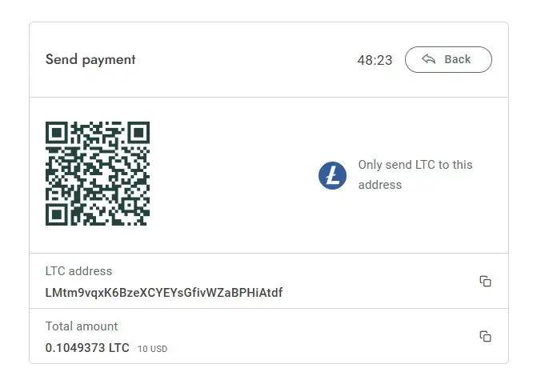Go back using the Back button
The height and width of the screenshot is (392, 537).
(x=448, y=59)
